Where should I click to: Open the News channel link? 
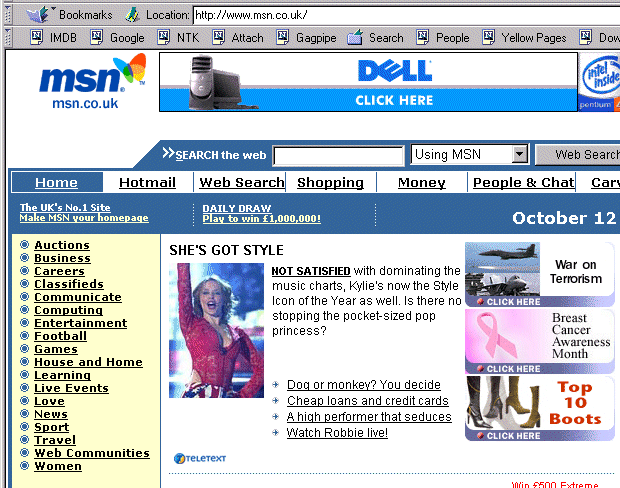coord(51,414)
